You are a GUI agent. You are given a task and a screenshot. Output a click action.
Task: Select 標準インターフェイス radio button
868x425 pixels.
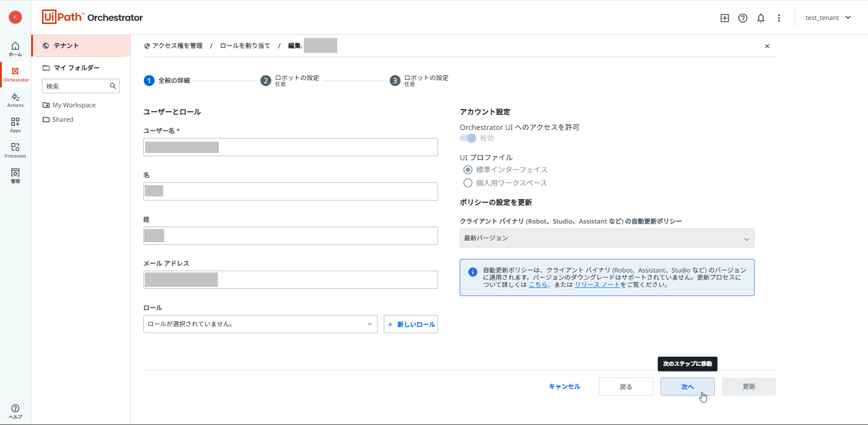[468, 170]
